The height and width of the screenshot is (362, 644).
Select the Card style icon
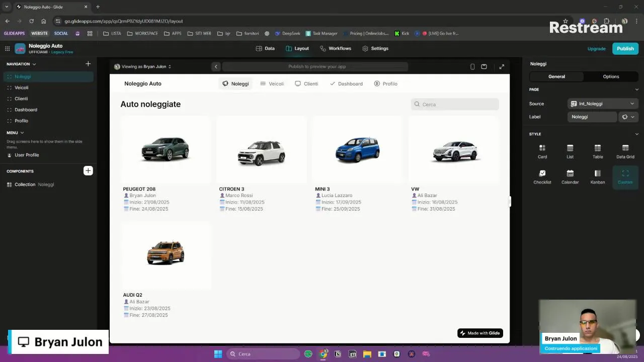[542, 151]
